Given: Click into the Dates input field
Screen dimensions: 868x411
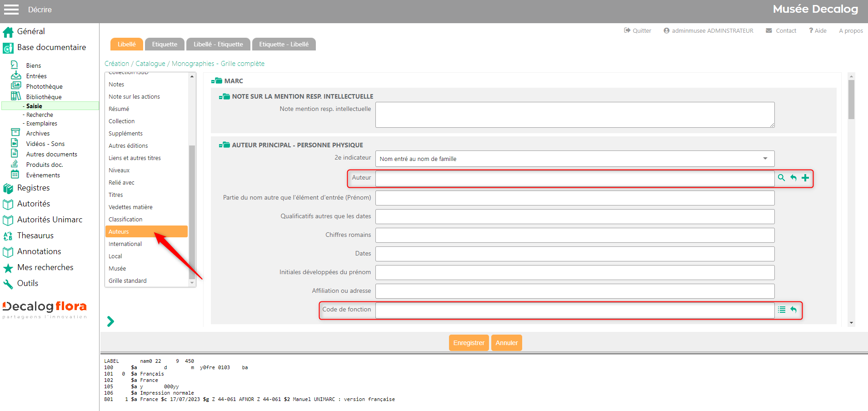Looking at the screenshot, I should pyautogui.click(x=574, y=254).
